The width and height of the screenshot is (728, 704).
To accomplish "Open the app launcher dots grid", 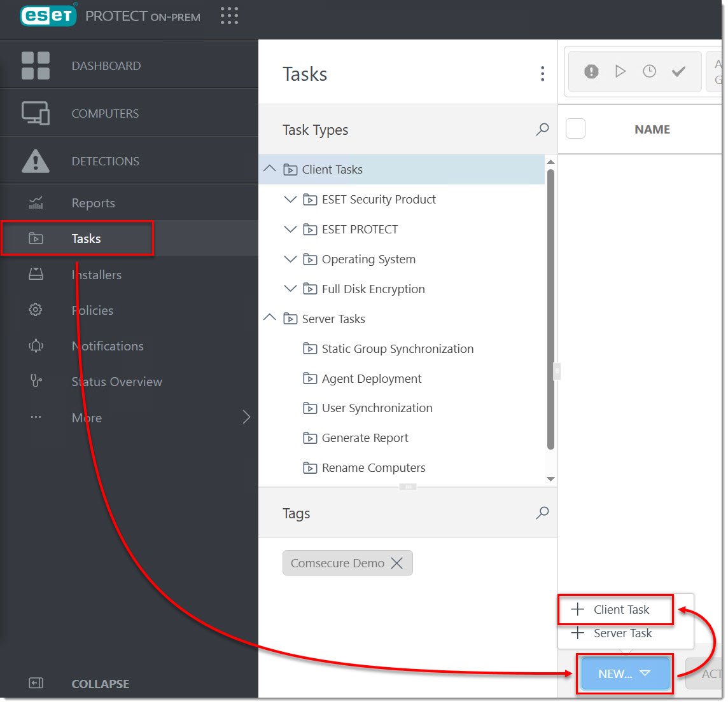I will pos(229,15).
